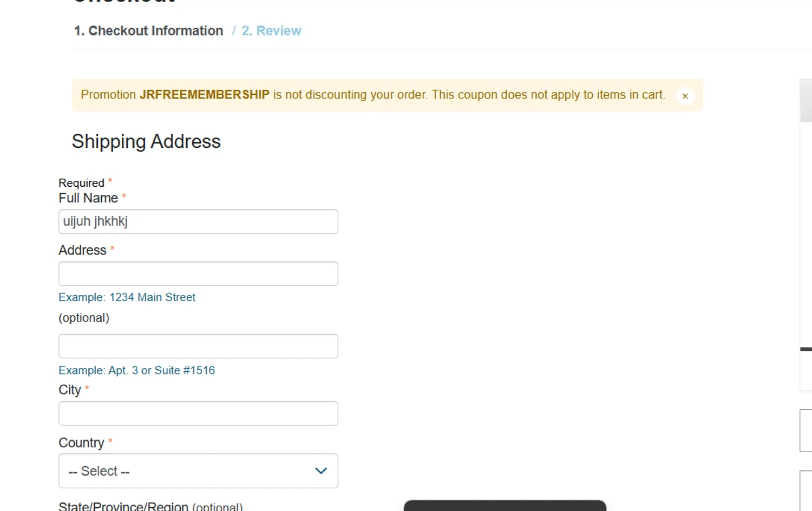Focus the Address input field

click(198, 274)
